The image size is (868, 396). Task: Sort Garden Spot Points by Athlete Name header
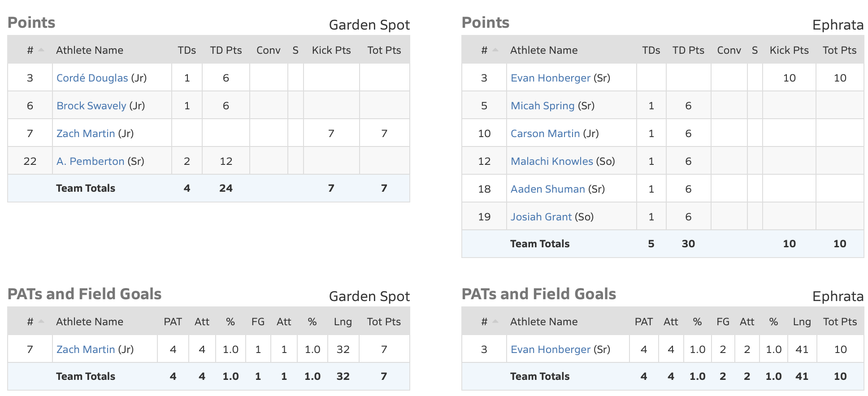90,50
